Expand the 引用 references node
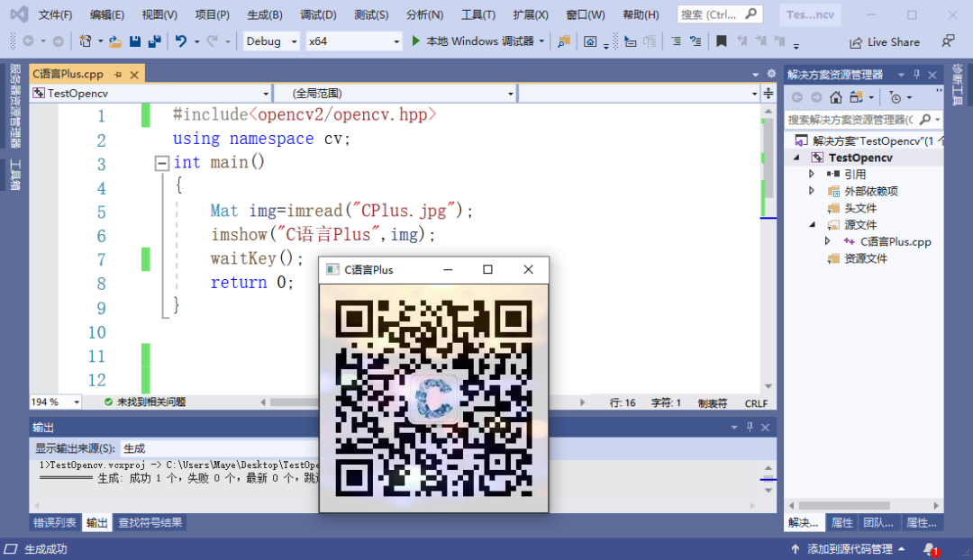Image resolution: width=973 pixels, height=560 pixels. coord(812,175)
